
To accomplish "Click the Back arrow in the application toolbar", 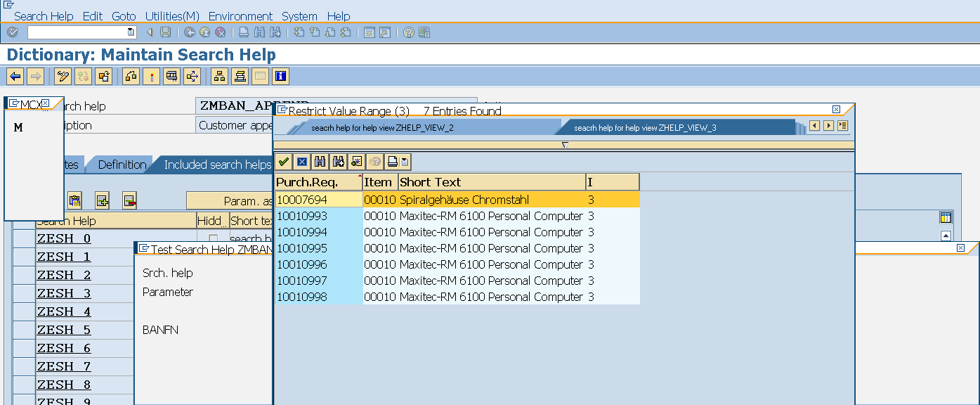I will tap(15, 76).
